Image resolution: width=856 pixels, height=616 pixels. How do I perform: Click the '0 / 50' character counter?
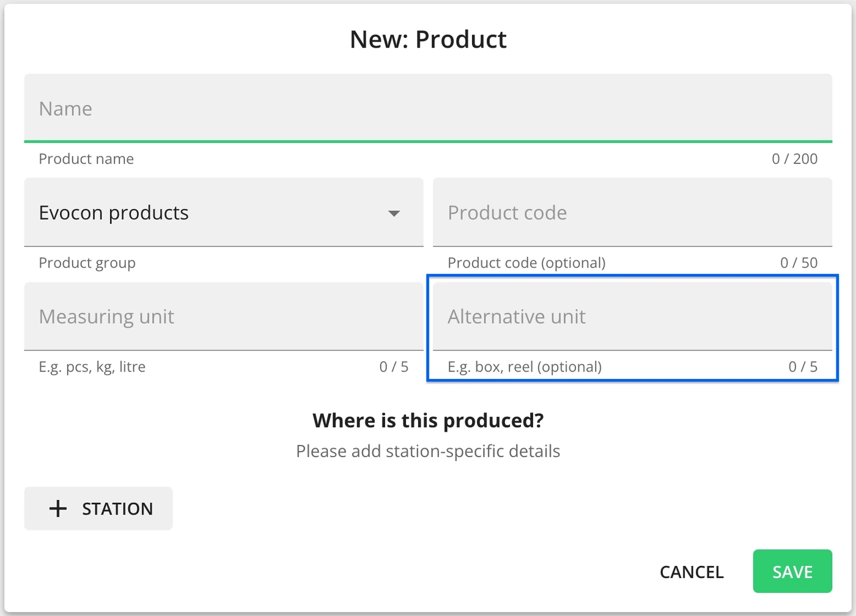[x=799, y=263]
